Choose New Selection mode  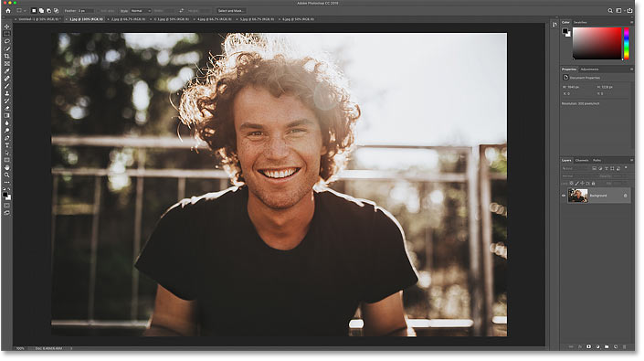point(34,11)
